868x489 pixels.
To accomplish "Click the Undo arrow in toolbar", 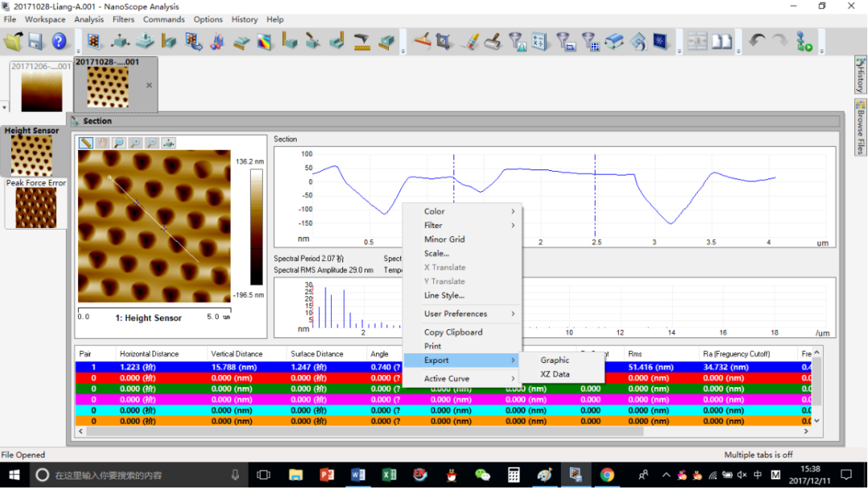I will click(x=756, y=41).
